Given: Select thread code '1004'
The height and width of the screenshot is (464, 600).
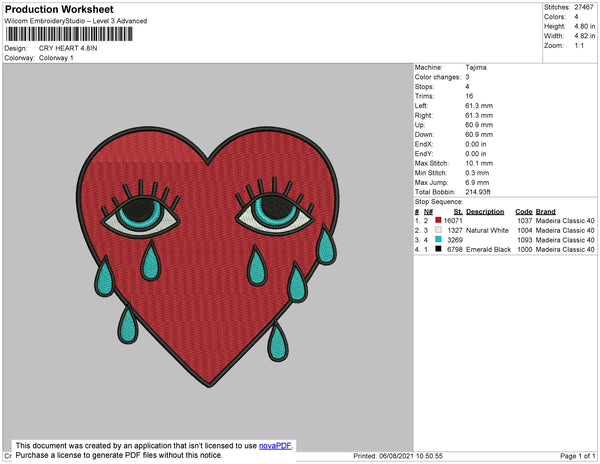Looking at the screenshot, I should click(x=525, y=230).
